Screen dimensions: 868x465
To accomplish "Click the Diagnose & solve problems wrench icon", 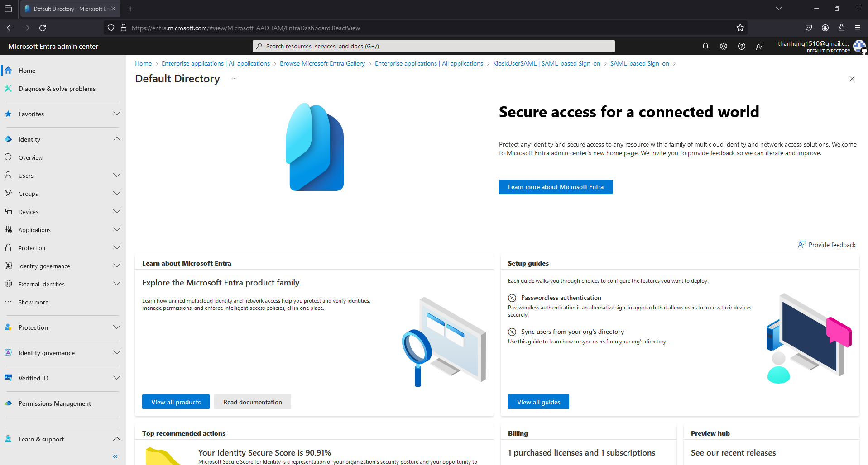I will coord(8,89).
